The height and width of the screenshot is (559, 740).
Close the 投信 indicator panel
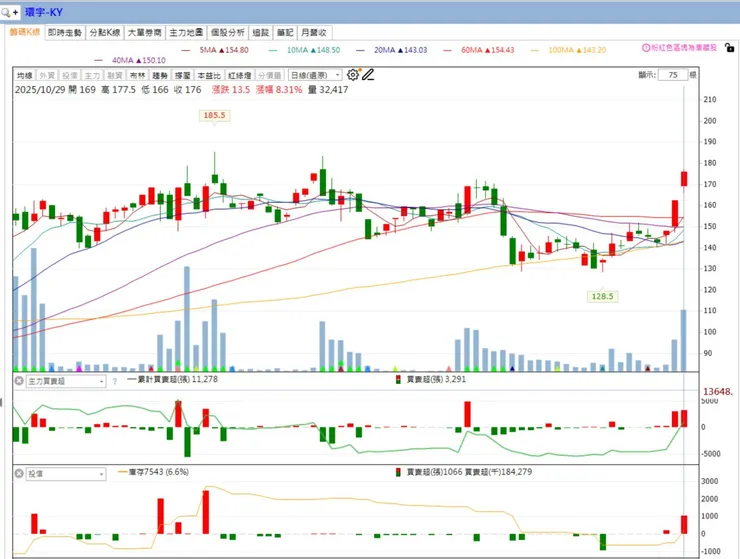[x=19, y=474]
